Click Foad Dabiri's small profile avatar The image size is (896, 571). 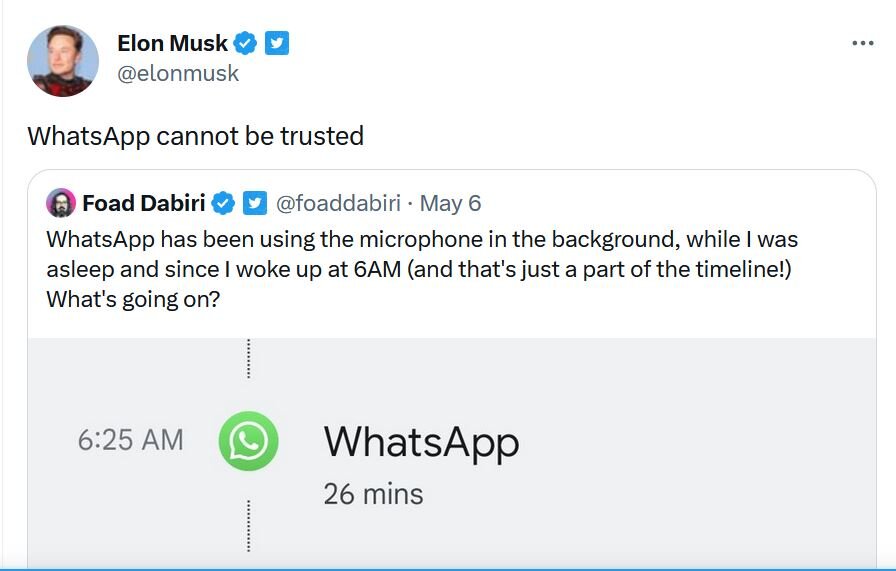(61, 203)
